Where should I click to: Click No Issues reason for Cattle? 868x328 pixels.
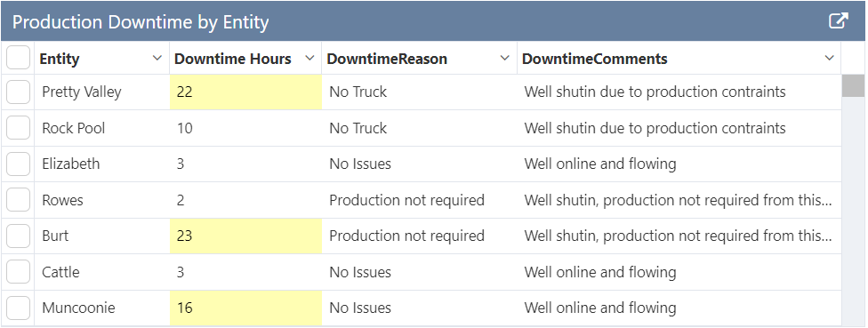[x=420, y=272]
